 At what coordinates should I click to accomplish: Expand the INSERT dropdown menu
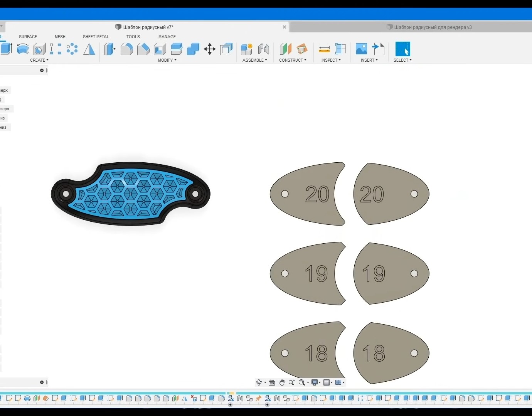[x=369, y=60]
